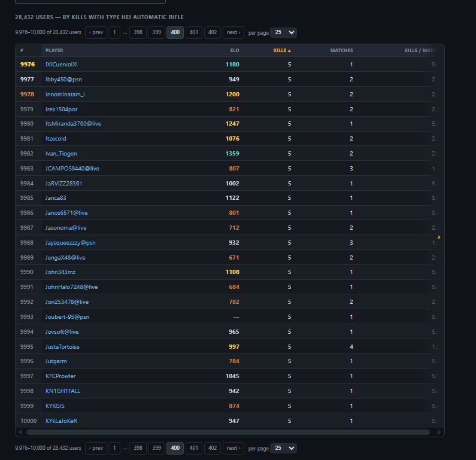Select page 402 in top pager
Screen dimensions: 476x460
(213, 32)
